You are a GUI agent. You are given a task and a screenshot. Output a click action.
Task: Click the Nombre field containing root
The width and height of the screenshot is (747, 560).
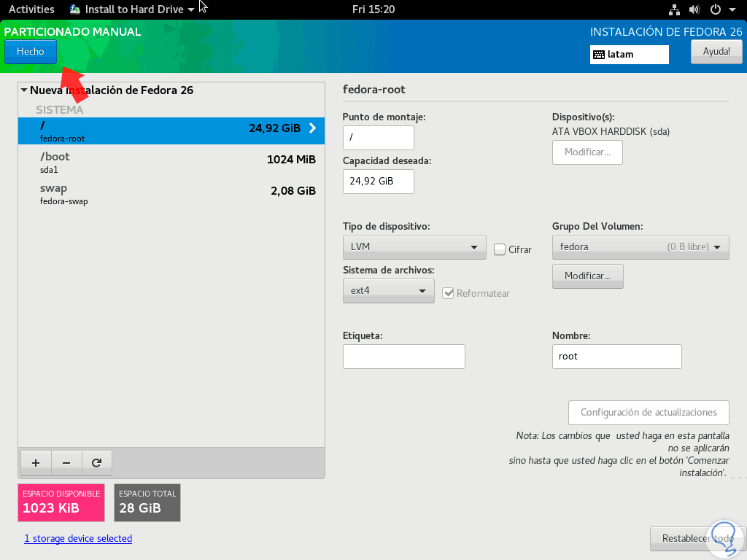click(617, 357)
